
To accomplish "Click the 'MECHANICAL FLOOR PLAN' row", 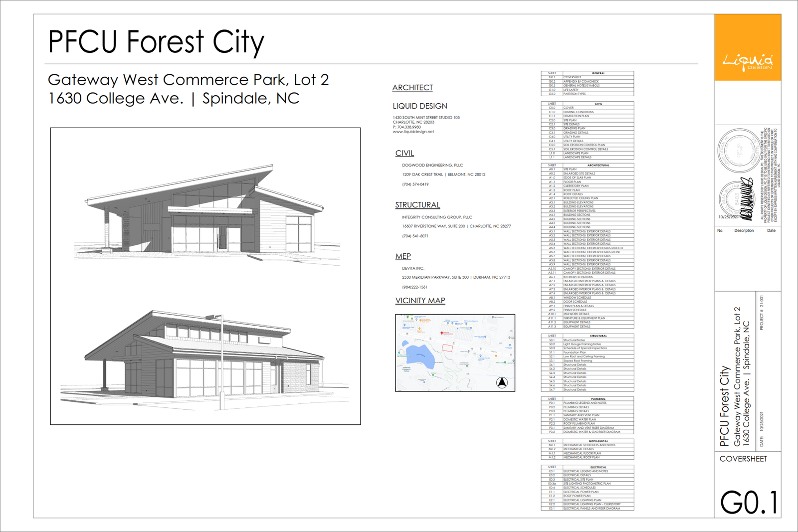I will click(588, 453).
